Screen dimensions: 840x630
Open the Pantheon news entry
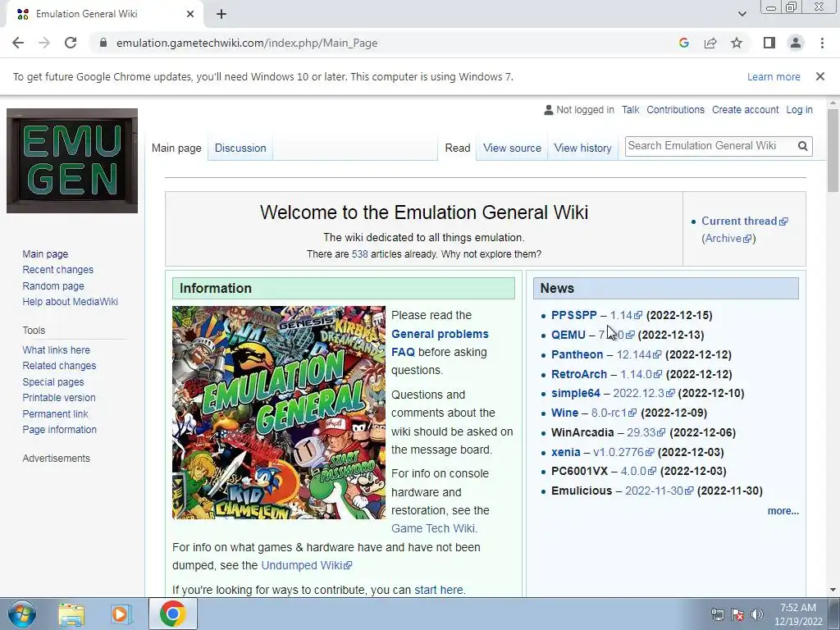tap(577, 354)
